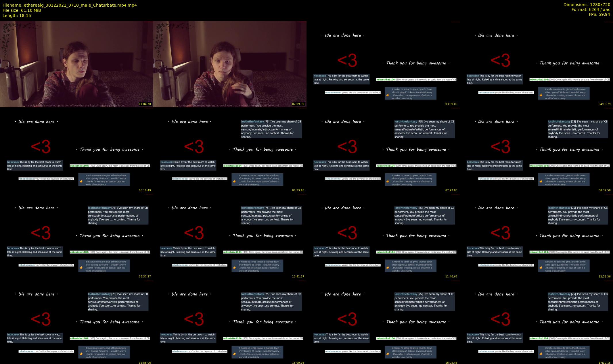Screen dimensions: 613x364
Task: Click the thumbs-up emoji in the 06:23.18 frame
Action: click(x=234, y=181)
